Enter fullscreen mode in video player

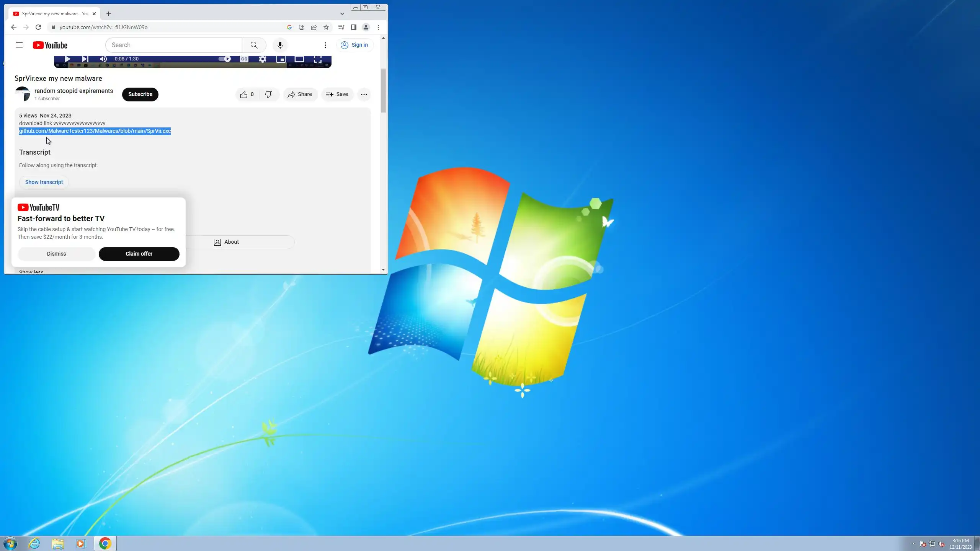point(317,59)
